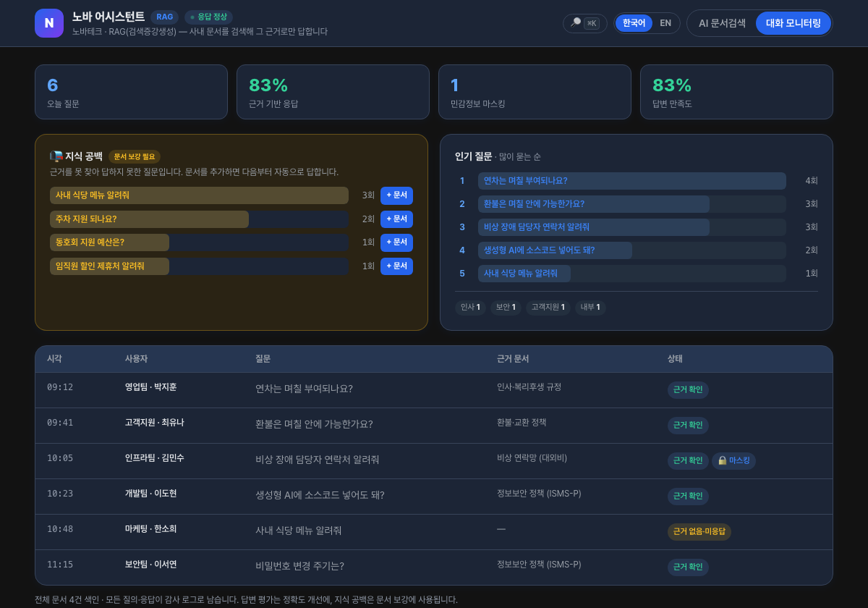Open log row for 고객지원 · 최유나

click(x=434, y=426)
